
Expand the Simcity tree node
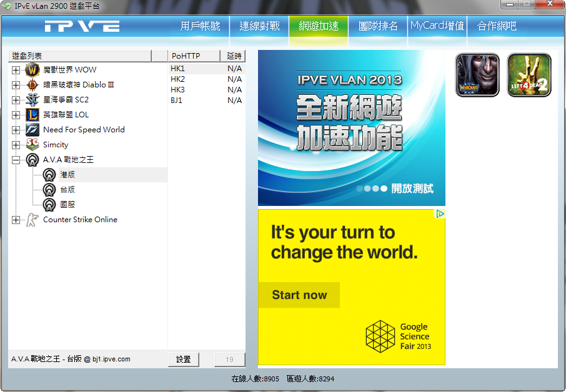[x=16, y=145]
